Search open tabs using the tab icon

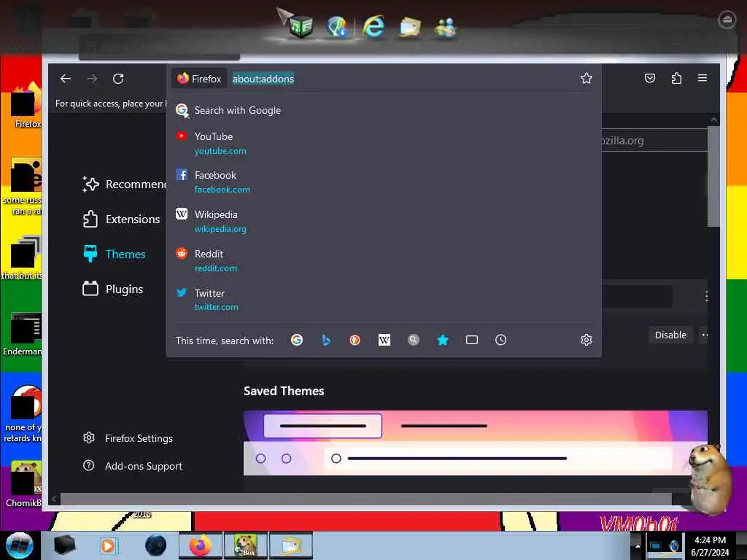[472, 340]
